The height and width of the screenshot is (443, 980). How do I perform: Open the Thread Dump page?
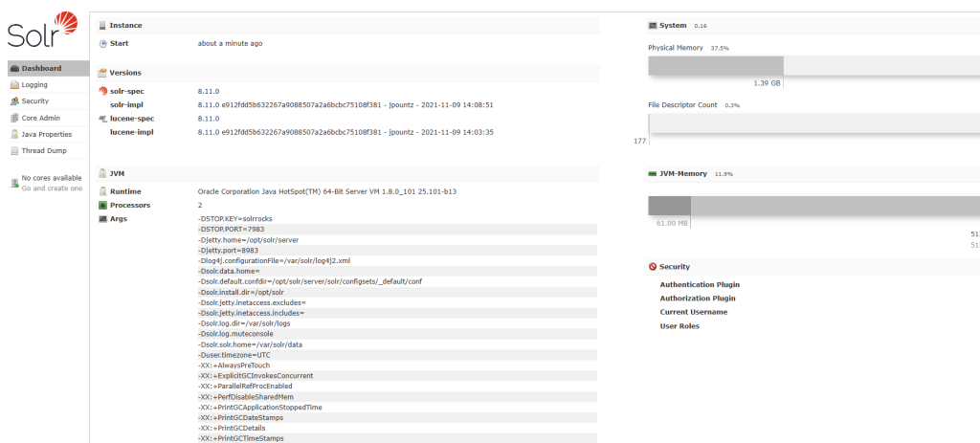click(42, 150)
